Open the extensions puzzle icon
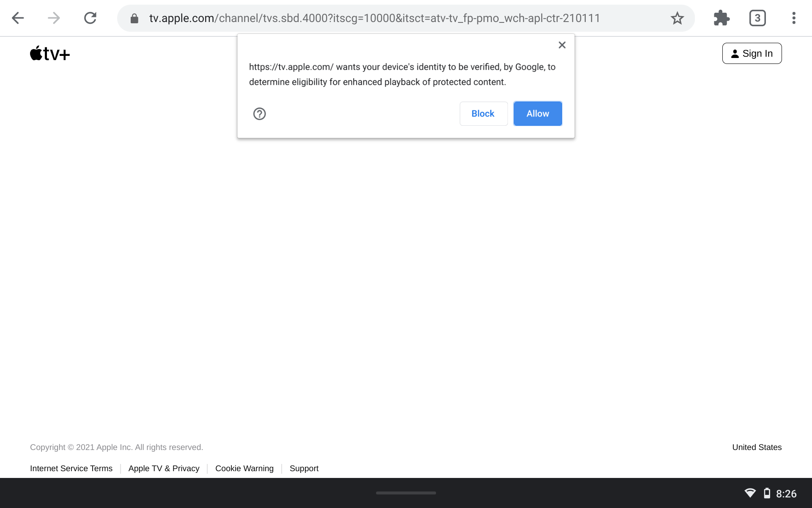812x508 pixels. point(721,18)
